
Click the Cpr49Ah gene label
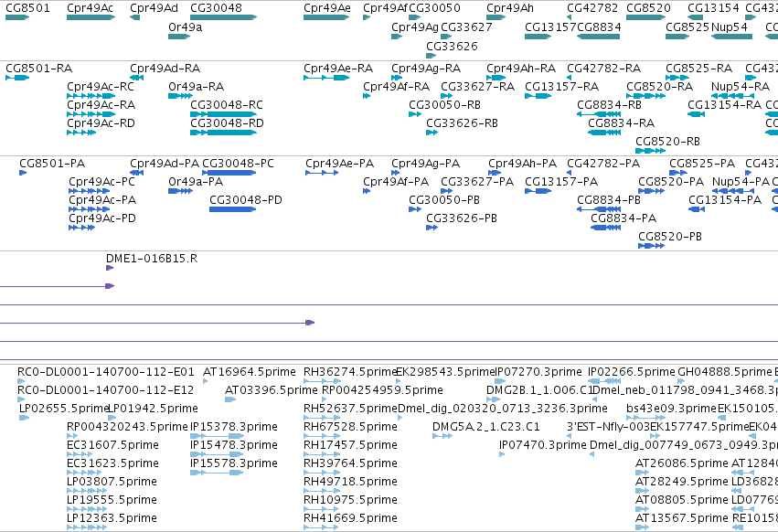click(510, 8)
